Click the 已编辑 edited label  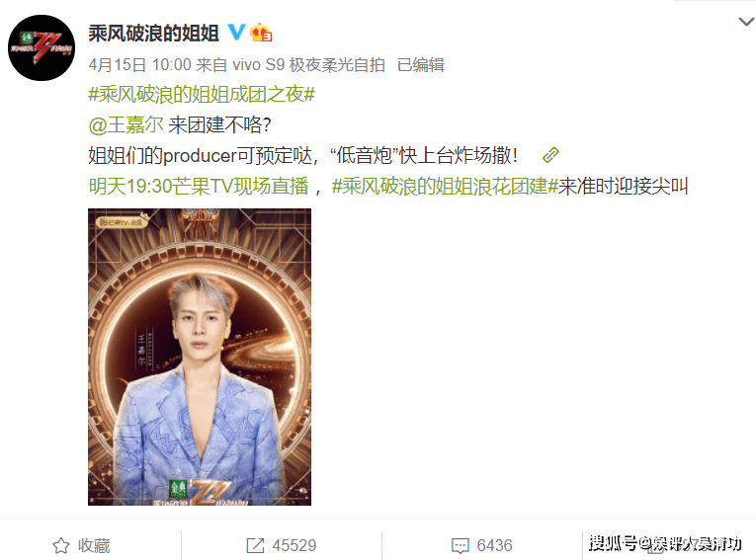click(420, 65)
